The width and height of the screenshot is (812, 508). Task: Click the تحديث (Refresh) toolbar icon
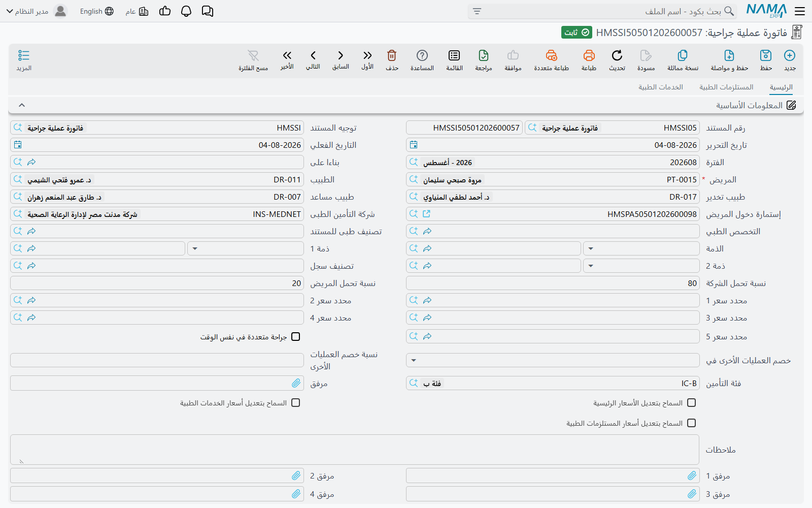(617, 55)
